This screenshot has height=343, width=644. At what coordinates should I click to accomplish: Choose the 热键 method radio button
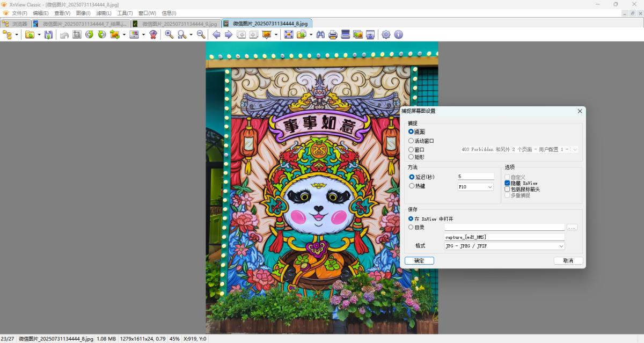(412, 186)
